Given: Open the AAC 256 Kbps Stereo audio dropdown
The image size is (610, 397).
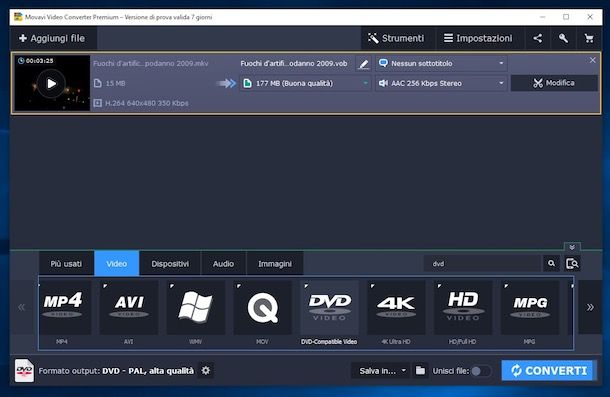Looking at the screenshot, I should tap(441, 83).
